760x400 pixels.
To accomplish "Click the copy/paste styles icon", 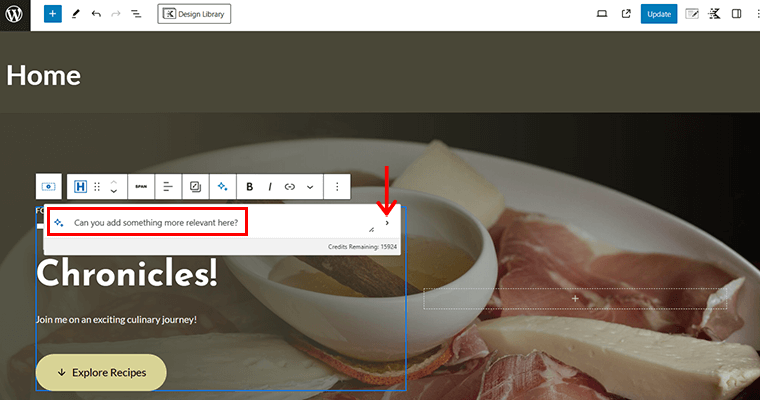I will (x=195, y=187).
